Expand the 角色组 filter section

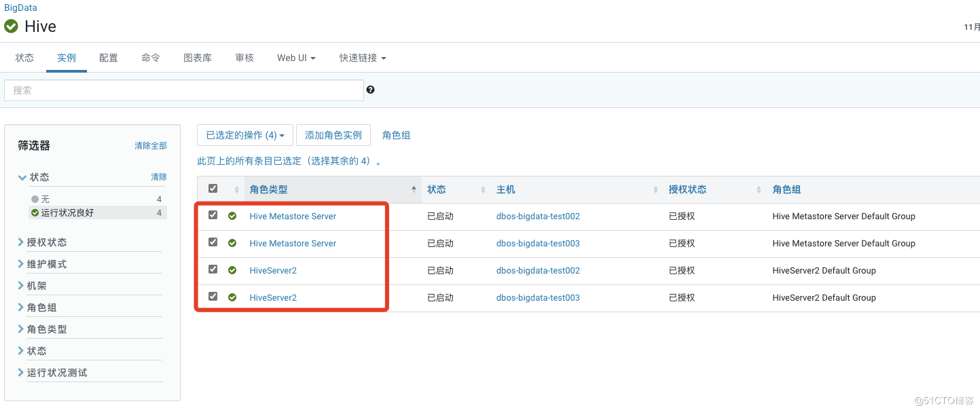37,307
